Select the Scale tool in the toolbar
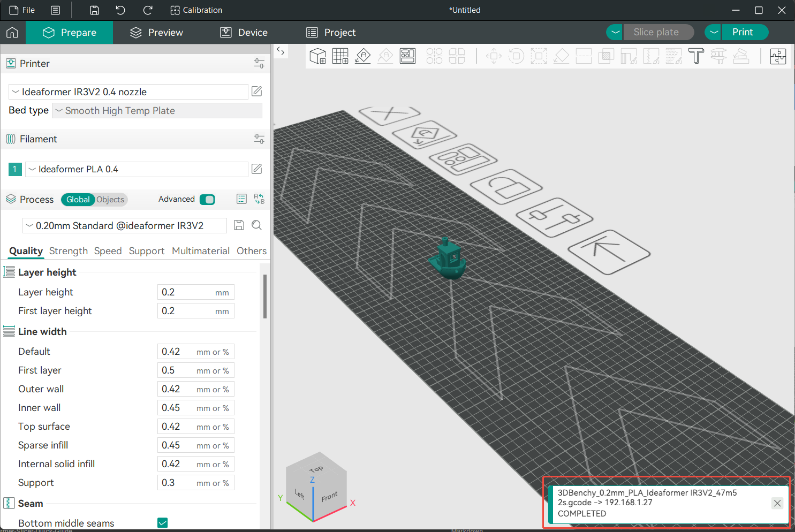Viewport: 795px width, 532px height. coord(539,56)
